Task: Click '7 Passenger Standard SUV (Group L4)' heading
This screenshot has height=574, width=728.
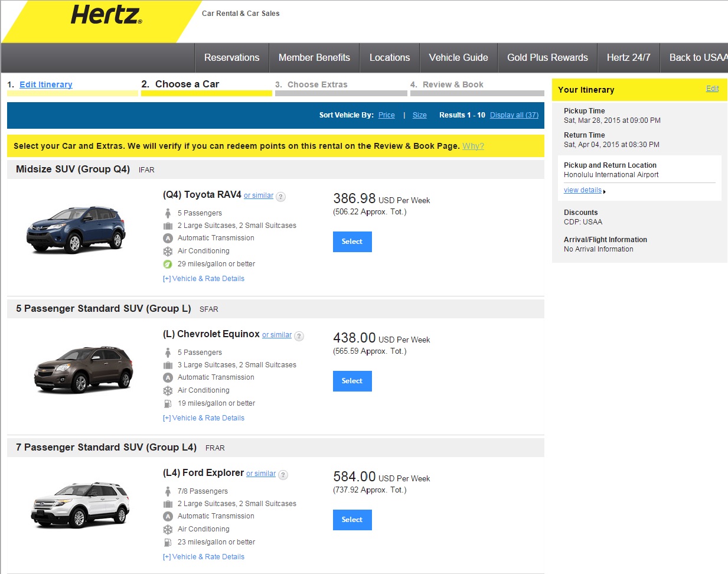Action: pyautogui.click(x=106, y=448)
